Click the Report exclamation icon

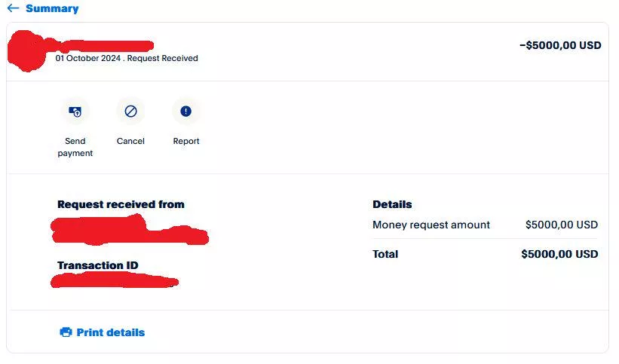tap(186, 112)
